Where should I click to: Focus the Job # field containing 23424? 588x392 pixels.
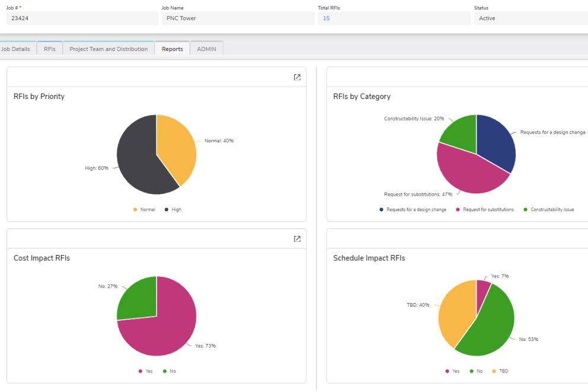(82, 18)
